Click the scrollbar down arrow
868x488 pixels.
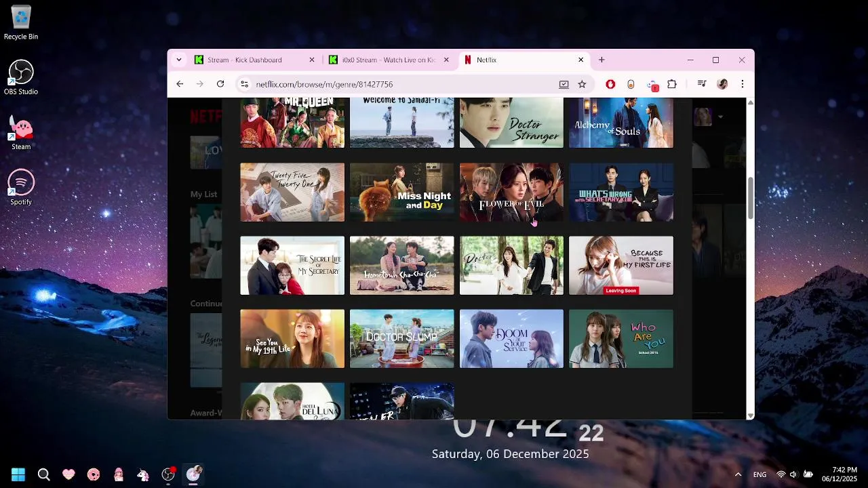pyautogui.click(x=750, y=415)
